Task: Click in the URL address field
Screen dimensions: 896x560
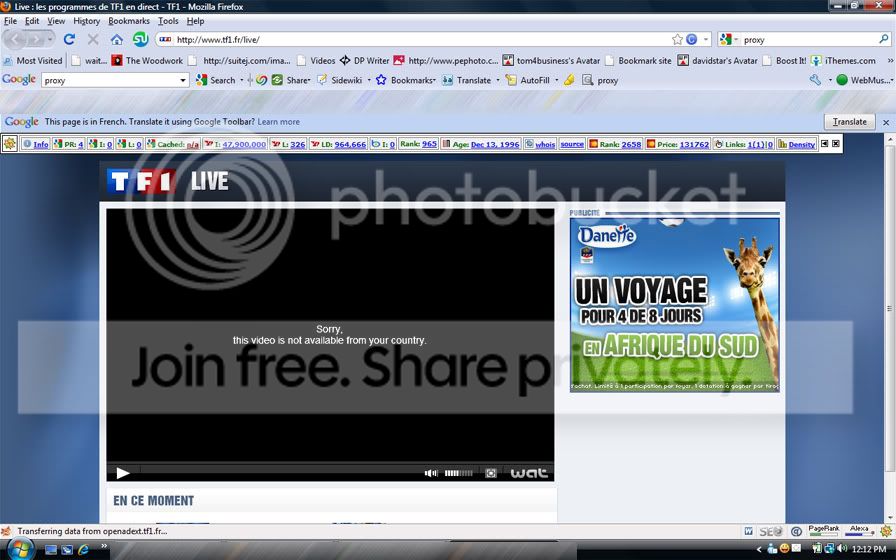Action: click(x=422, y=39)
